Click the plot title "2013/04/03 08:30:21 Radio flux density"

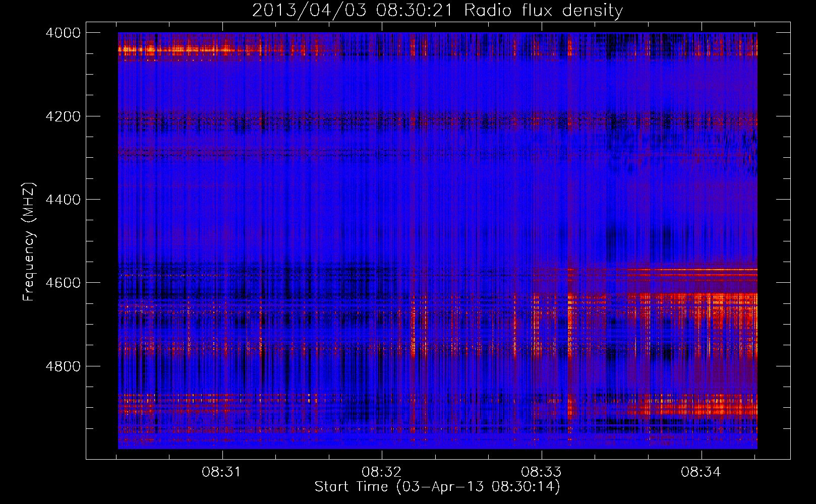coord(437,10)
